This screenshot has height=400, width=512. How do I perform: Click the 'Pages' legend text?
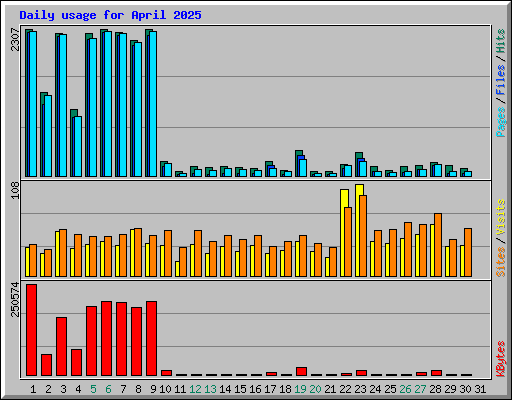pyautogui.click(x=501, y=122)
